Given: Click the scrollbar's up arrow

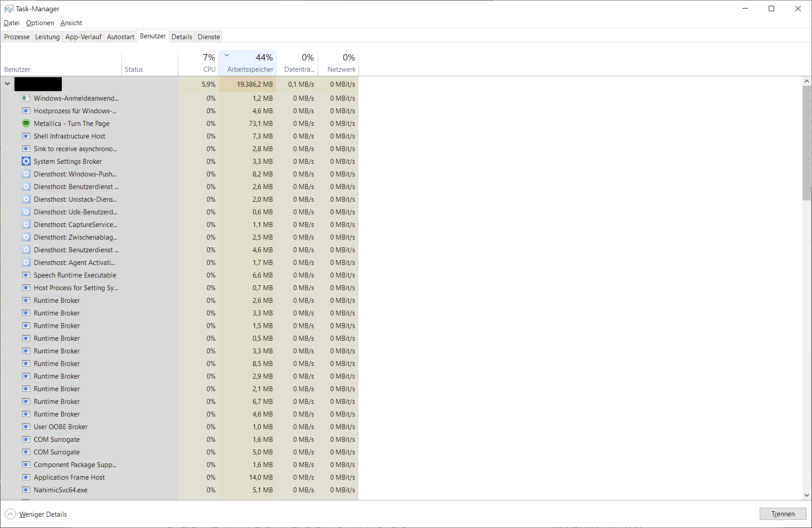Looking at the screenshot, I should (x=807, y=81).
